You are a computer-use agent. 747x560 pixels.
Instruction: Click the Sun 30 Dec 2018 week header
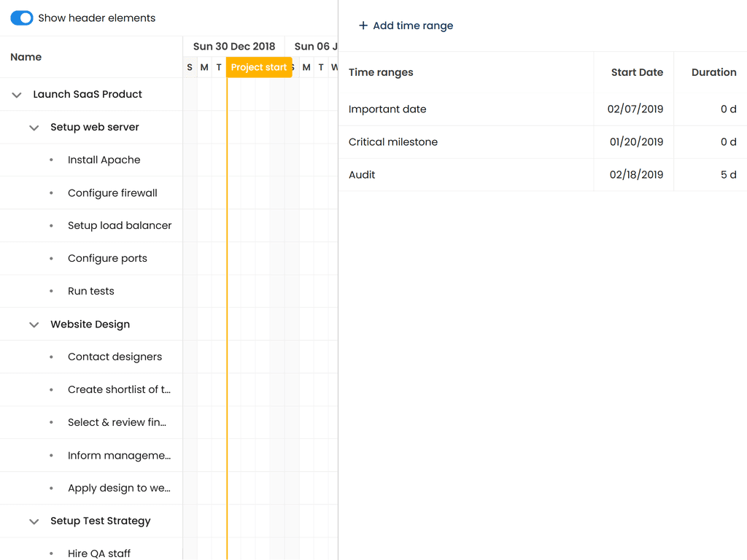click(233, 47)
